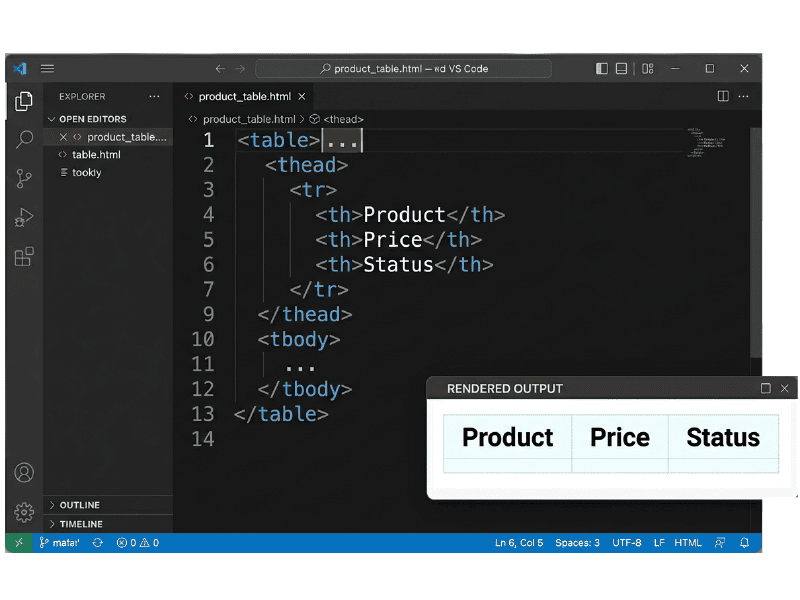Click the feedback icon in status bar
Image resolution: width=800 pixels, height=600 pixels.
(720, 543)
